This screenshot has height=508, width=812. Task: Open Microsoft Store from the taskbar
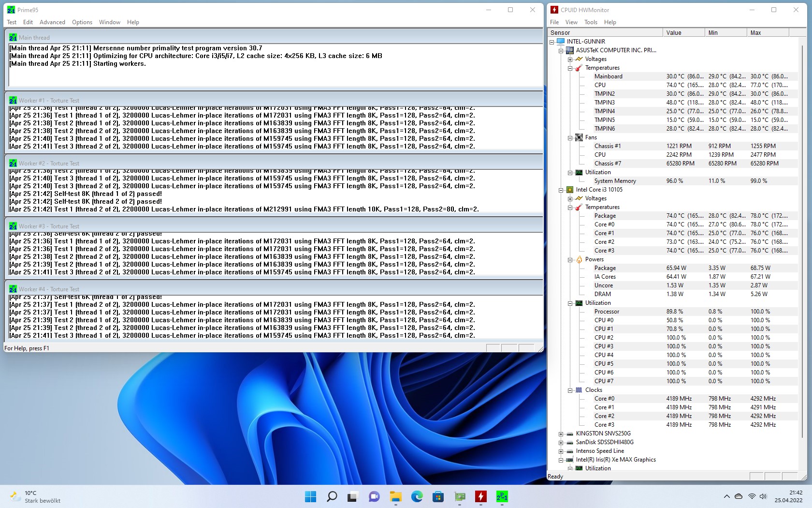[438, 496]
